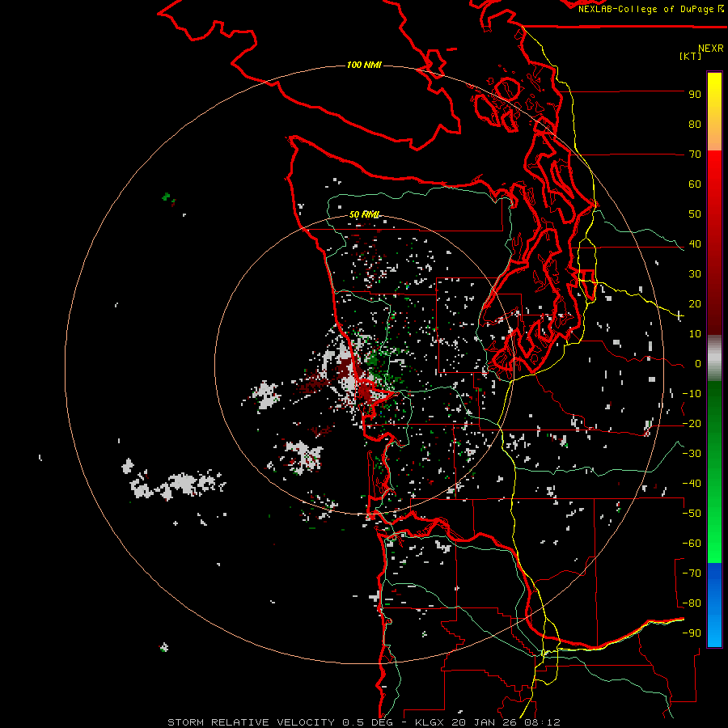
Task: Click the 30 value on velocity scale
Action: click(x=695, y=274)
